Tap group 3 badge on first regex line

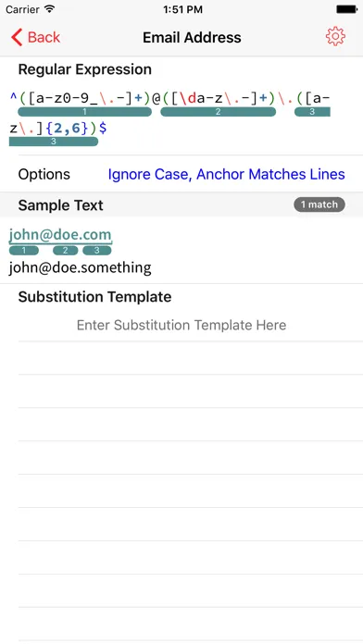tap(312, 112)
